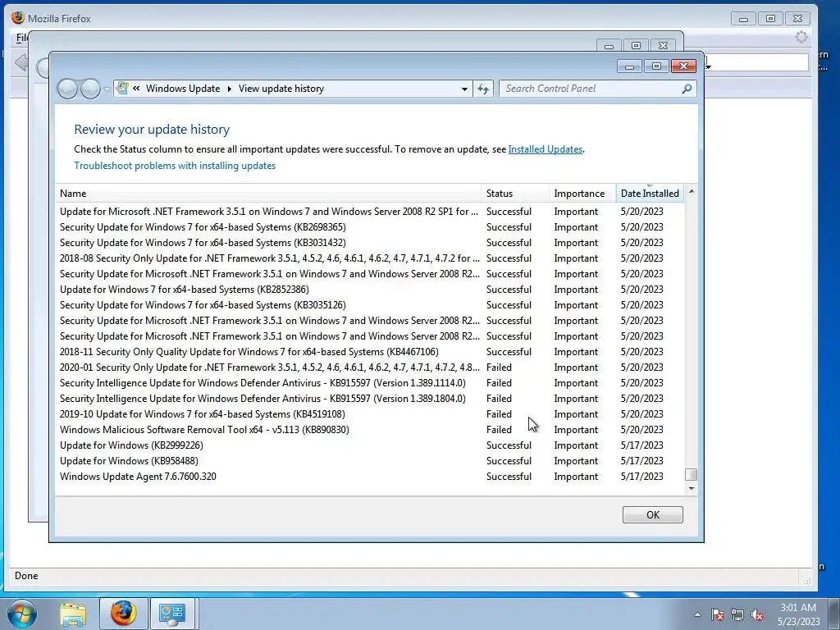Select Update for Windows (KB2999226) row
The image size is (840, 630).
tap(370, 445)
